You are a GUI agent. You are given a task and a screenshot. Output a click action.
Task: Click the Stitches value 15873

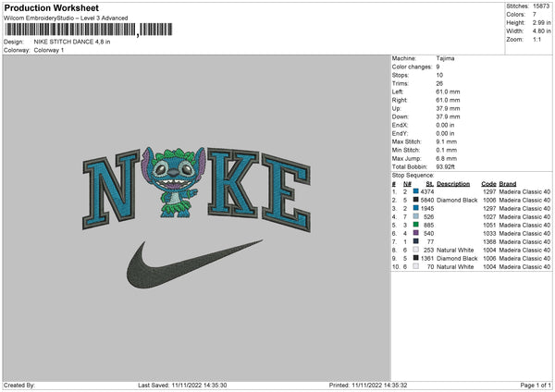coord(541,6)
